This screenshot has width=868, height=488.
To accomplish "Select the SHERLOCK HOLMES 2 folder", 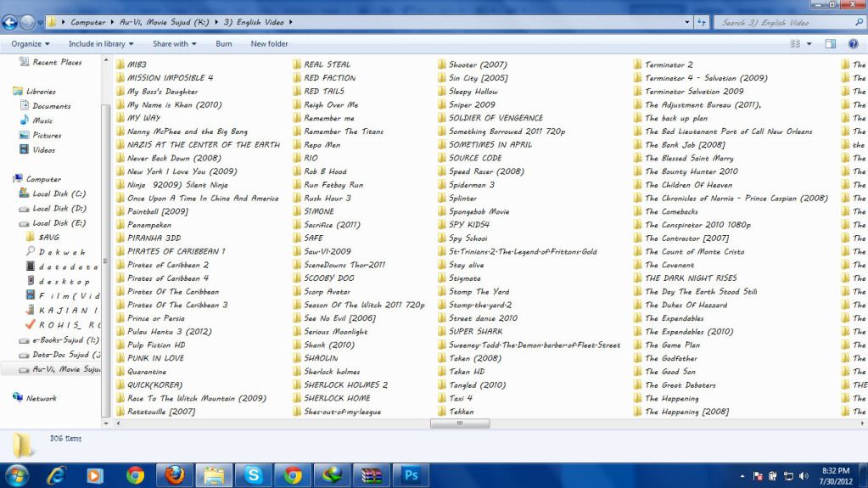I will [345, 385].
